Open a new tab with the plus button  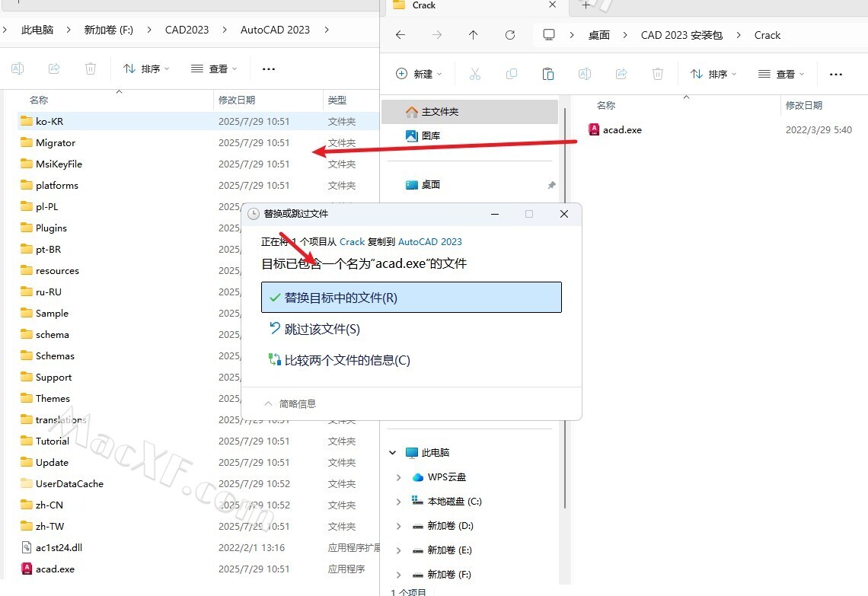[x=586, y=5]
